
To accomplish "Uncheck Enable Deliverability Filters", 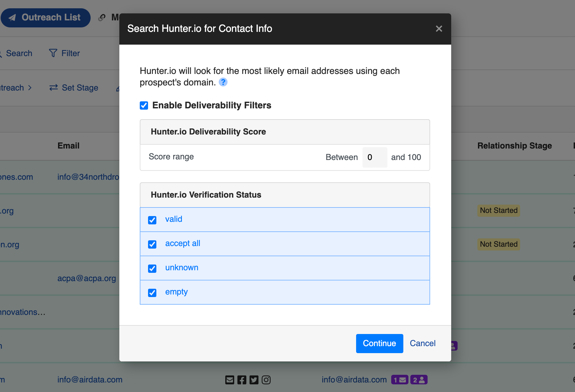I will click(x=144, y=105).
